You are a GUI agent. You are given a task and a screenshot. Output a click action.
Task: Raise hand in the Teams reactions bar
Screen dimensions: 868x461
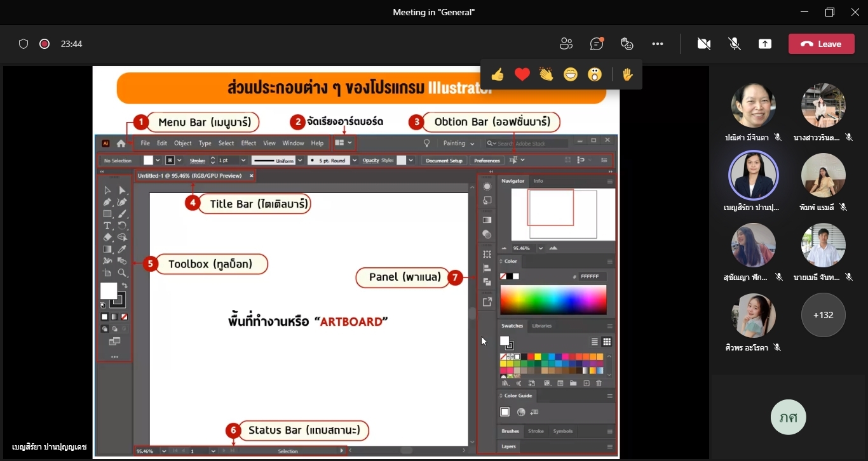pos(628,75)
